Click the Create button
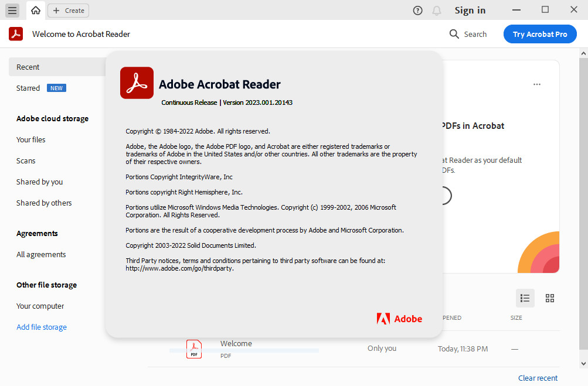The image size is (588, 386). (68, 11)
